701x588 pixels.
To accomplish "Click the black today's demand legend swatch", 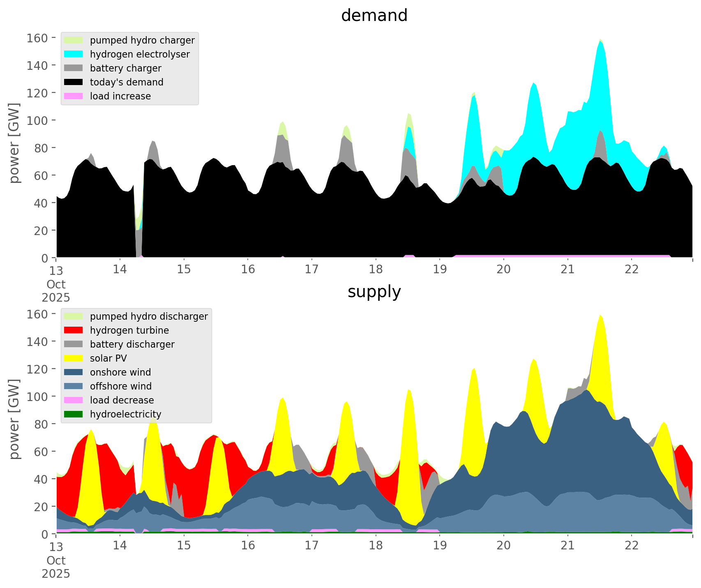I will [74, 82].
